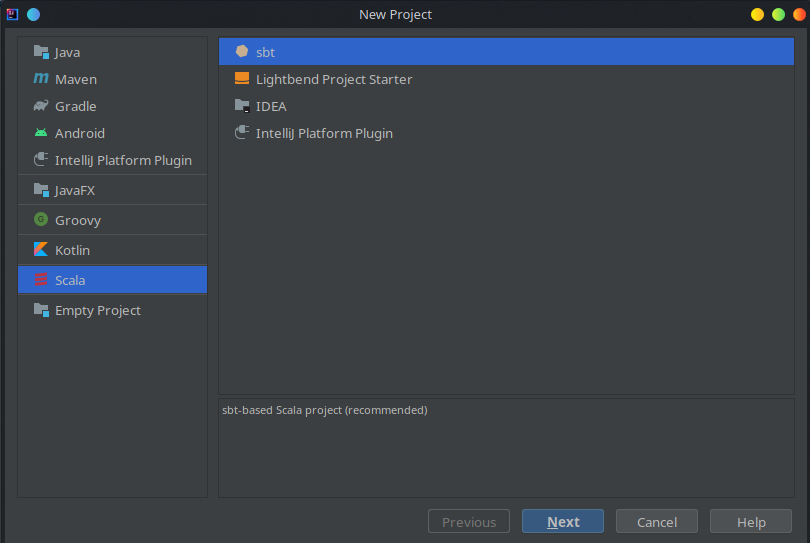Viewport: 810px width, 543px height.
Task: Click the IDEA folder icon
Action: point(242,106)
